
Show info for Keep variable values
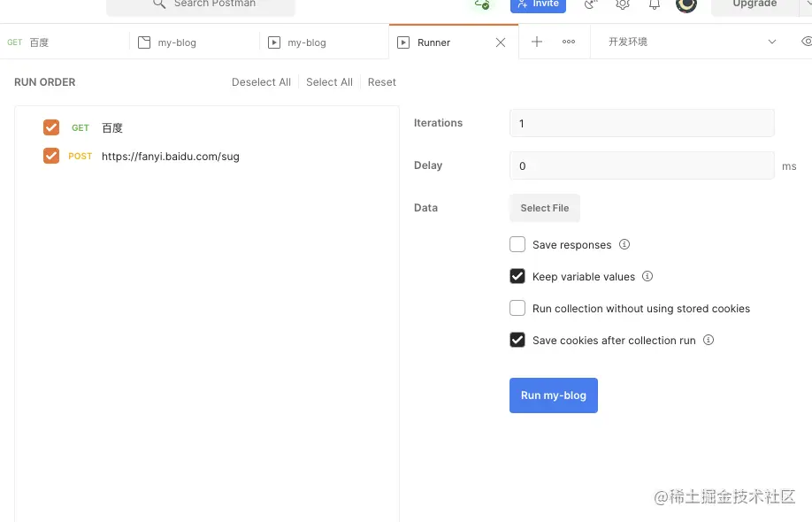(x=647, y=276)
